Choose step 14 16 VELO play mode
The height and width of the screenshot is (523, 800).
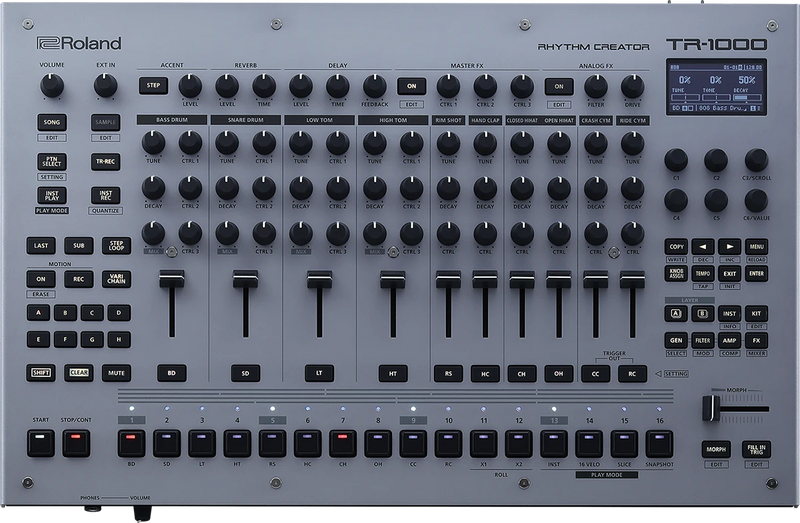pyautogui.click(x=589, y=443)
